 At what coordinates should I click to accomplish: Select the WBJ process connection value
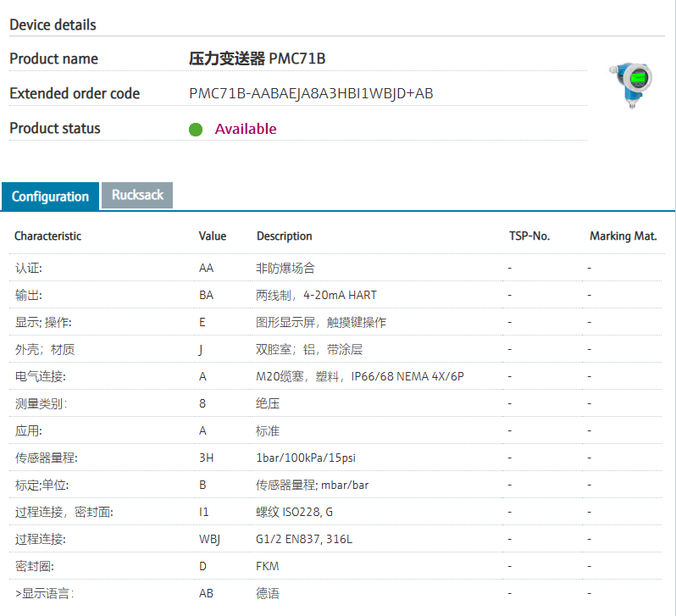tap(209, 539)
